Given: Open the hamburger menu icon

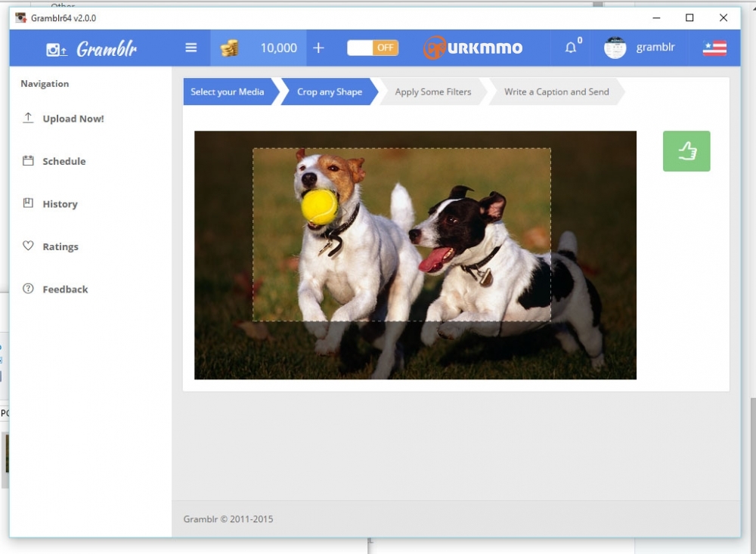Looking at the screenshot, I should pyautogui.click(x=191, y=48).
